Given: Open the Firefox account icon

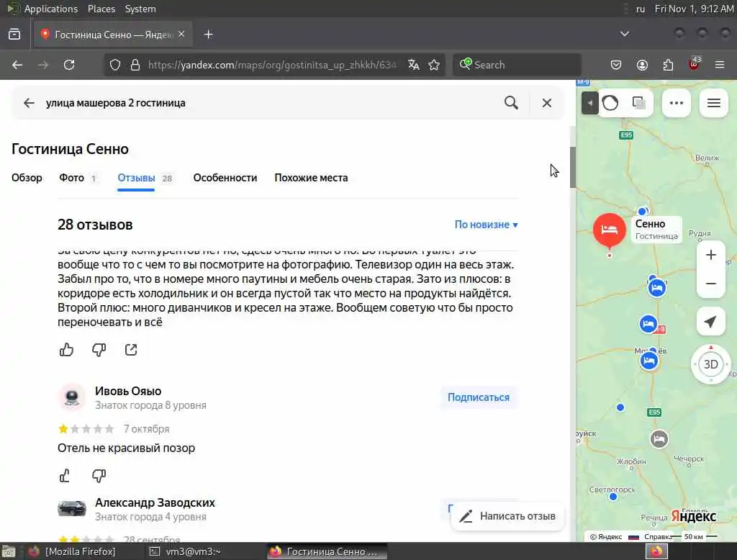Looking at the screenshot, I should pos(642,65).
